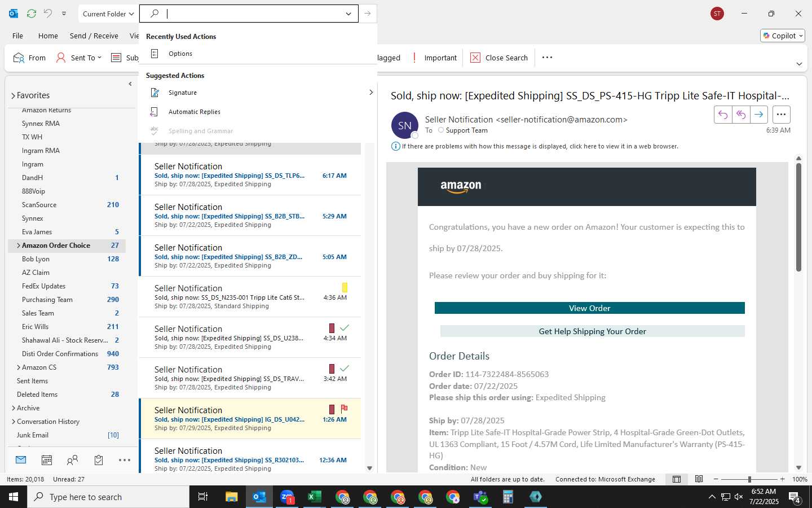Image resolution: width=812 pixels, height=508 pixels.
Task: Open the Deleted Items folder
Action: click(37, 395)
